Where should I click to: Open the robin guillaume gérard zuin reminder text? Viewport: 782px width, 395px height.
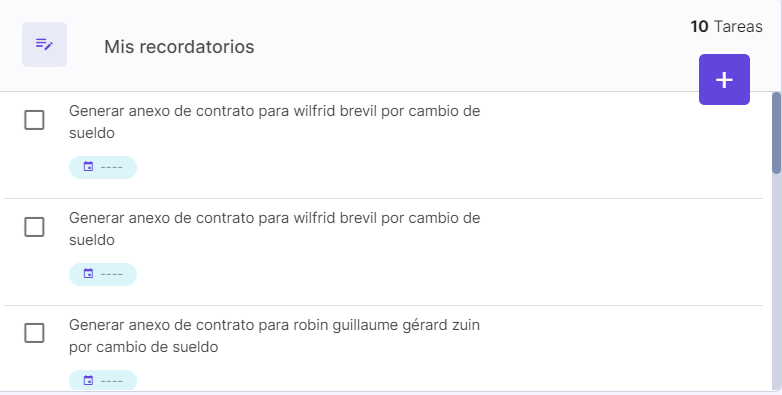[274, 336]
